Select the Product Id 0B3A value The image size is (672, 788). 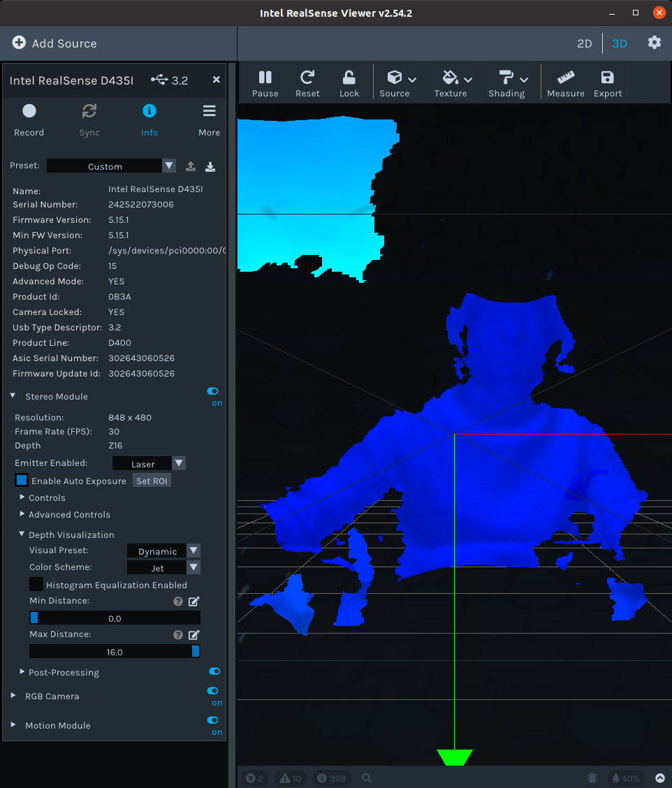tap(119, 296)
